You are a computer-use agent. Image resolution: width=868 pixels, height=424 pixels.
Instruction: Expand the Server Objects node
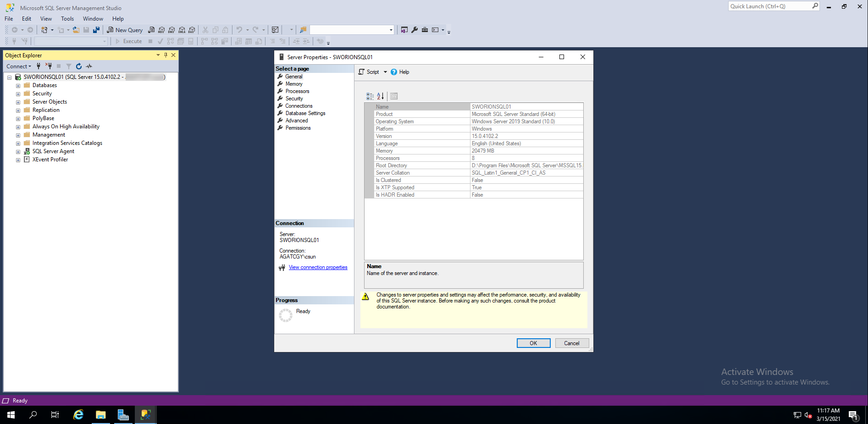tap(18, 102)
